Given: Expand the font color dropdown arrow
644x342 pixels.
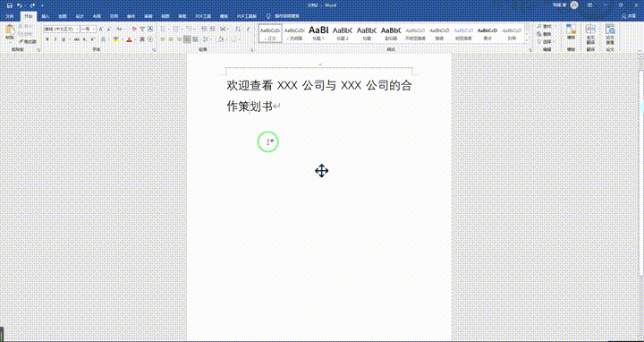Looking at the screenshot, I should pyautogui.click(x=136, y=39).
